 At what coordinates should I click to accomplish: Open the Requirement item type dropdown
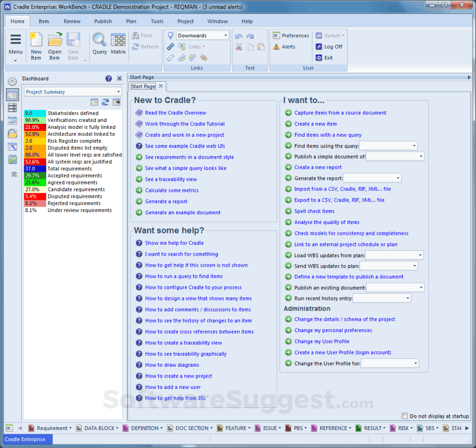(70, 428)
